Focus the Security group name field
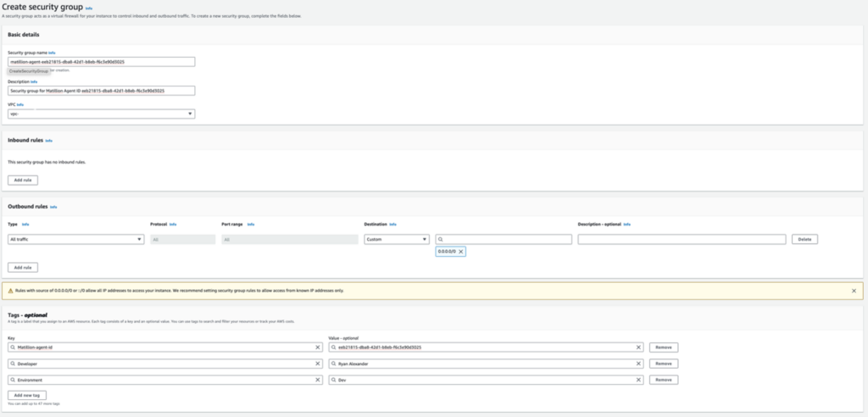The width and height of the screenshot is (868, 417). [x=102, y=62]
